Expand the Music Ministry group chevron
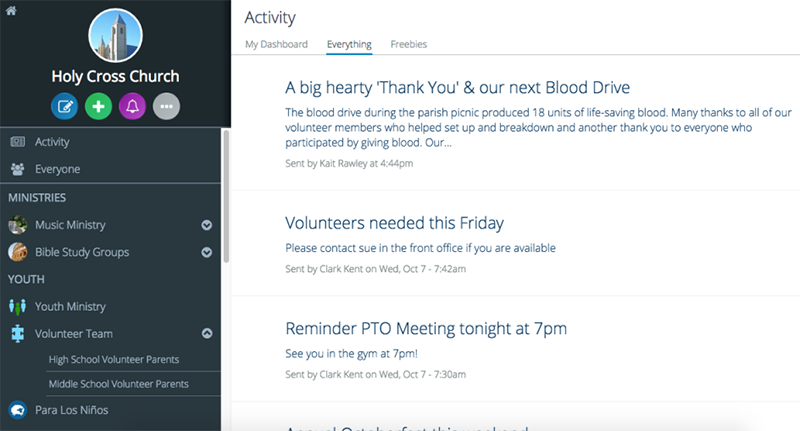 point(206,225)
